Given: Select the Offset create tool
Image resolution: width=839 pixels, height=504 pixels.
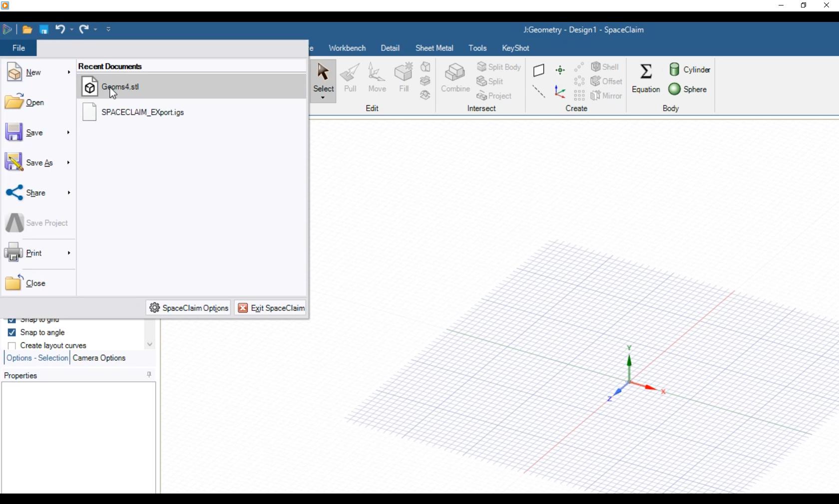Looking at the screenshot, I should [607, 81].
